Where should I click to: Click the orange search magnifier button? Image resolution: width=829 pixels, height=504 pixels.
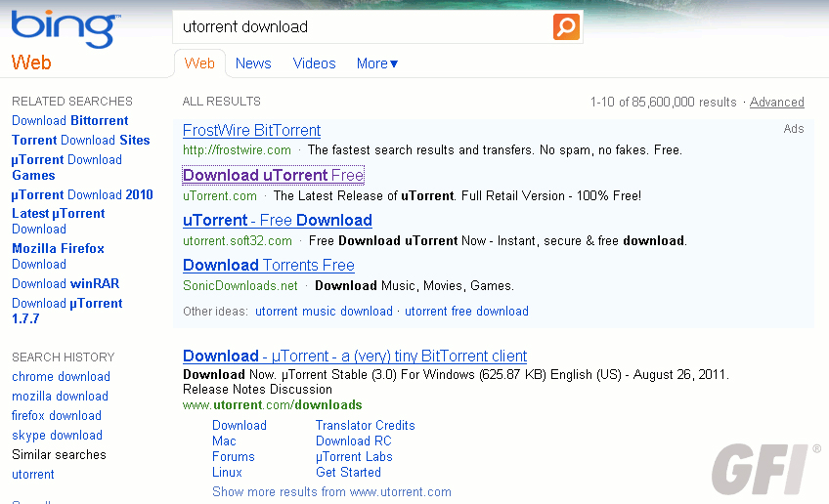click(566, 26)
